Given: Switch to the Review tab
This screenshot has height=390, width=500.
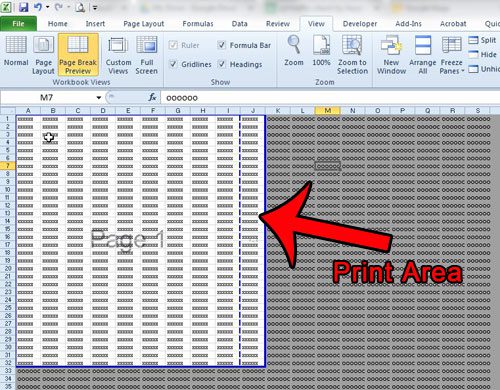Looking at the screenshot, I should [x=278, y=24].
